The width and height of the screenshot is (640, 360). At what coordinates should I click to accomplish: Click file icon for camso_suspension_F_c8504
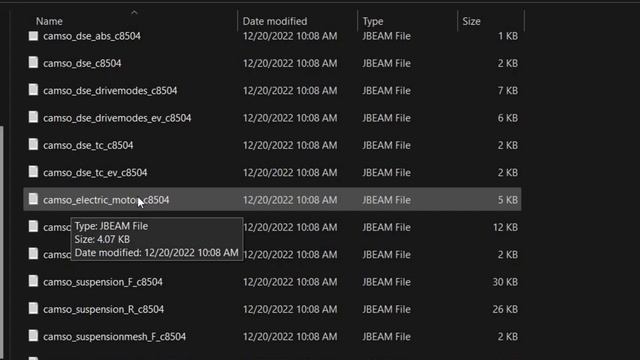tap(33, 282)
